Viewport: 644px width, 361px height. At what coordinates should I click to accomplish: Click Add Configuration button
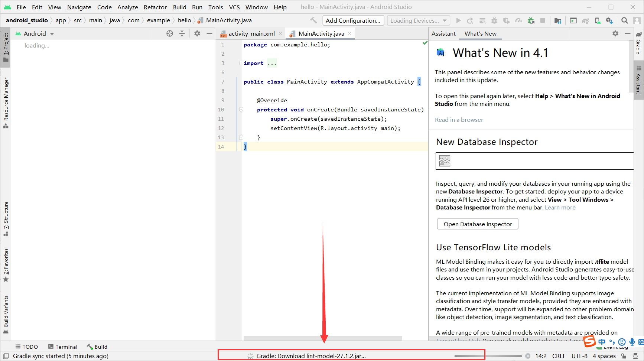click(x=353, y=20)
